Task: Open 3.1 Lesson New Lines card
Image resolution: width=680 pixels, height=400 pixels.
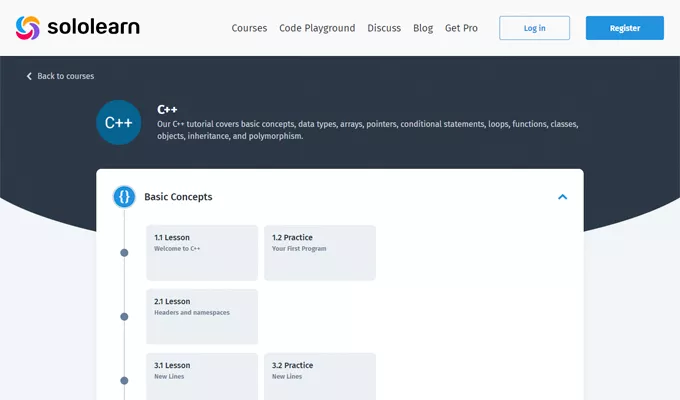Action: [x=202, y=377]
